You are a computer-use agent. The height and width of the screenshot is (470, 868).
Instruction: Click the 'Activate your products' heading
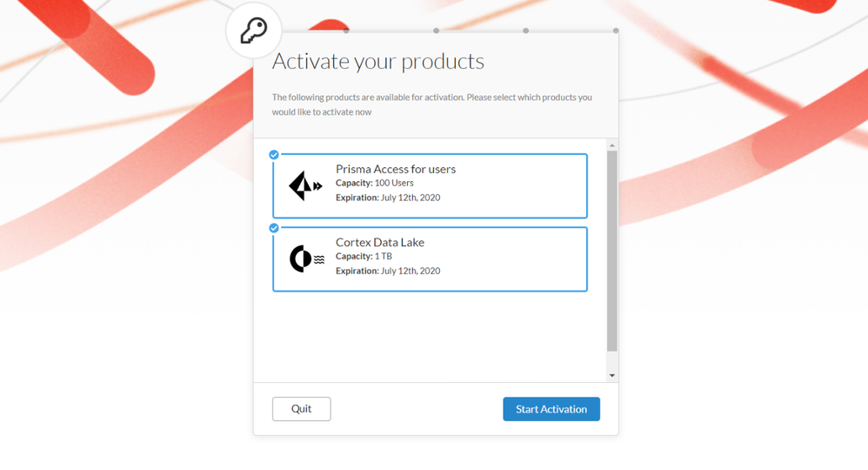(378, 62)
